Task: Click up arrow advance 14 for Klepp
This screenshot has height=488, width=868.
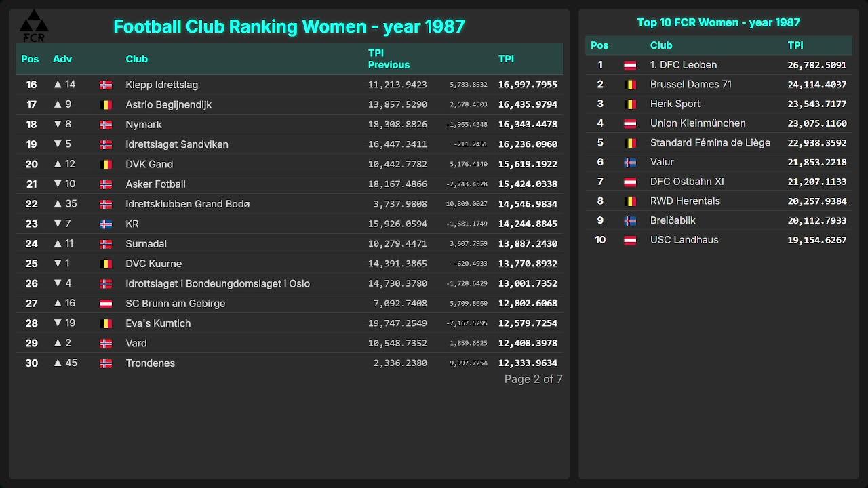Action: (x=64, y=85)
